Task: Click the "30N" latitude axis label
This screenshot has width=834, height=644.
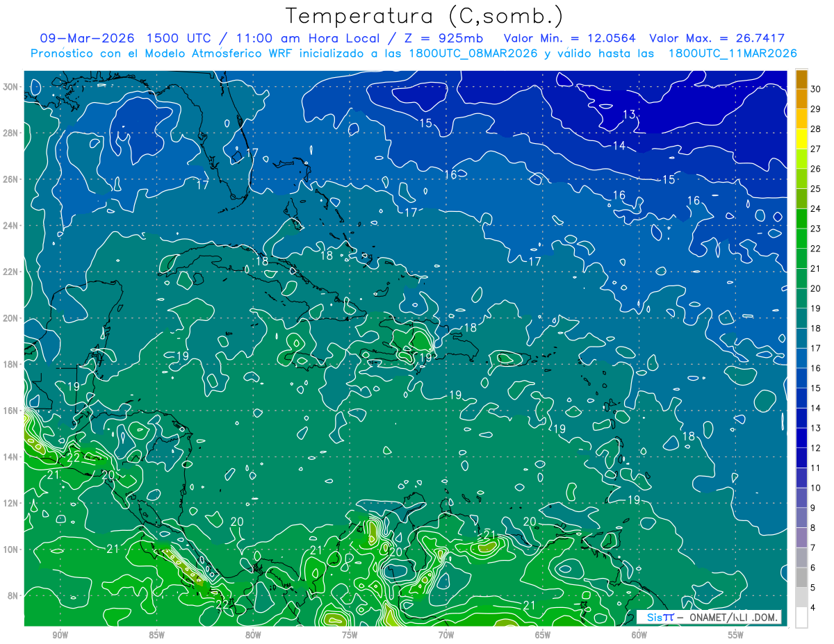Action: coord(12,87)
